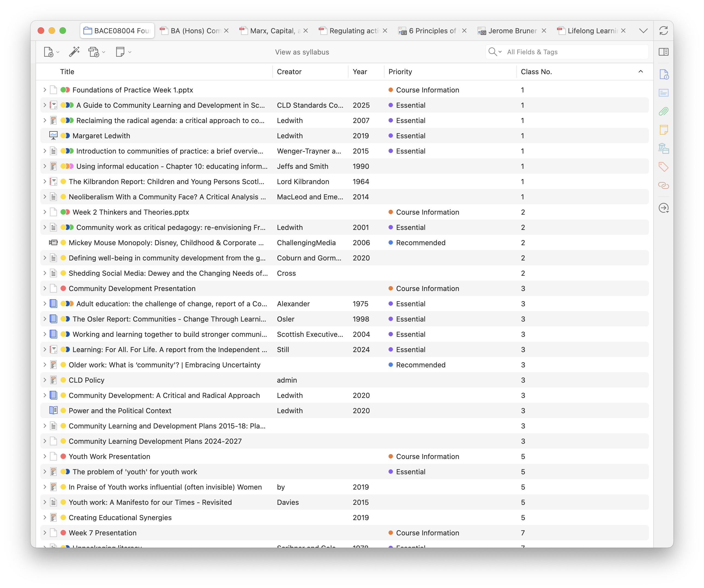Screen dimensions: 704x588
Task: Expand the Kilbrandon Report item row
Action: click(x=45, y=181)
